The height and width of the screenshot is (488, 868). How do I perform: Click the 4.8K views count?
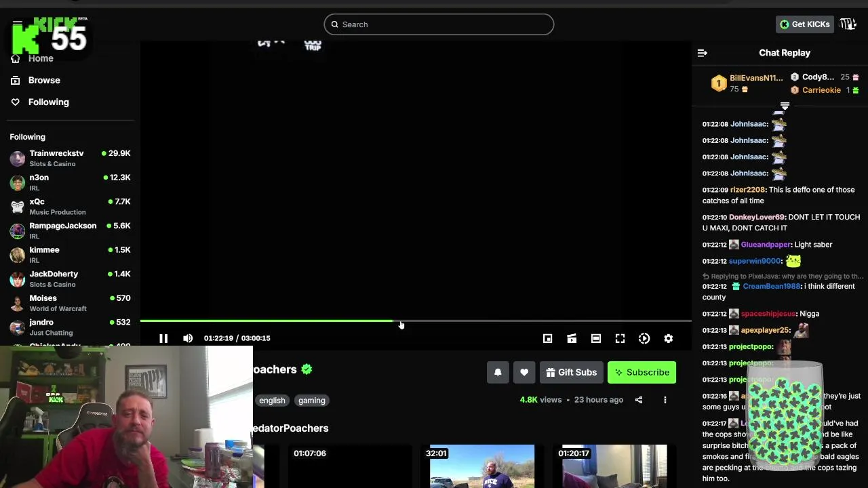pyautogui.click(x=540, y=400)
